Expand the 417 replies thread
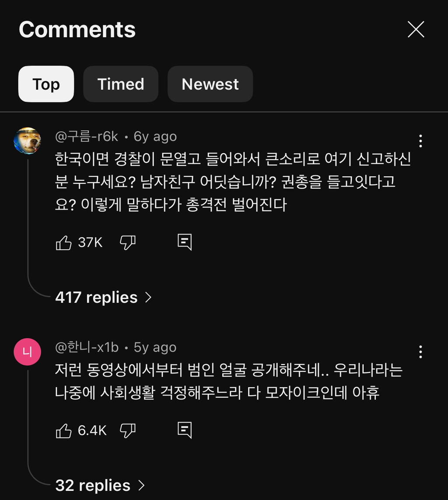 (103, 297)
